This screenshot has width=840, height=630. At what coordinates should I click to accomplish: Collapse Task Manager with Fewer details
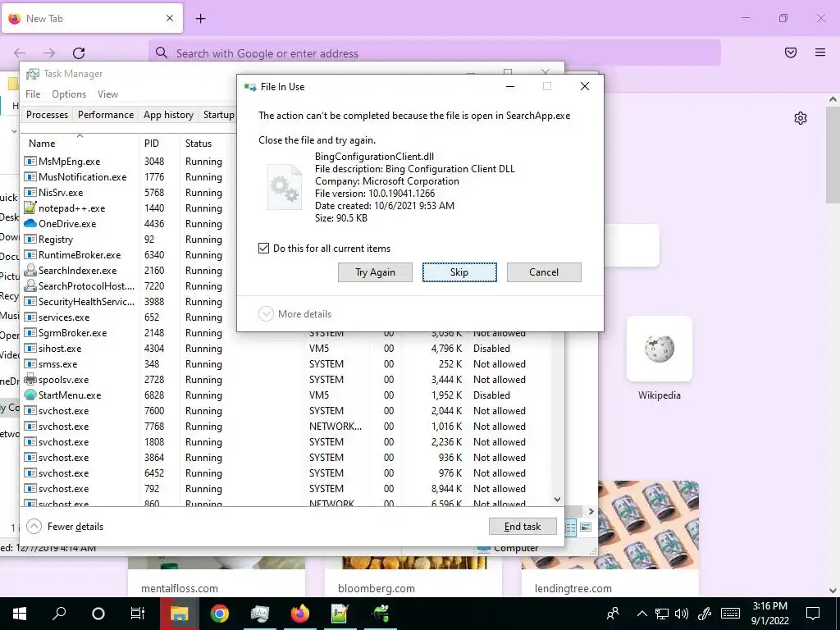65,527
